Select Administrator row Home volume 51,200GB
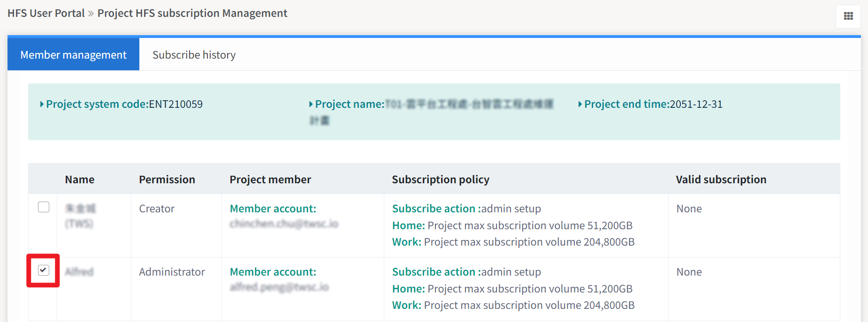This screenshot has height=322, width=868. (512, 289)
